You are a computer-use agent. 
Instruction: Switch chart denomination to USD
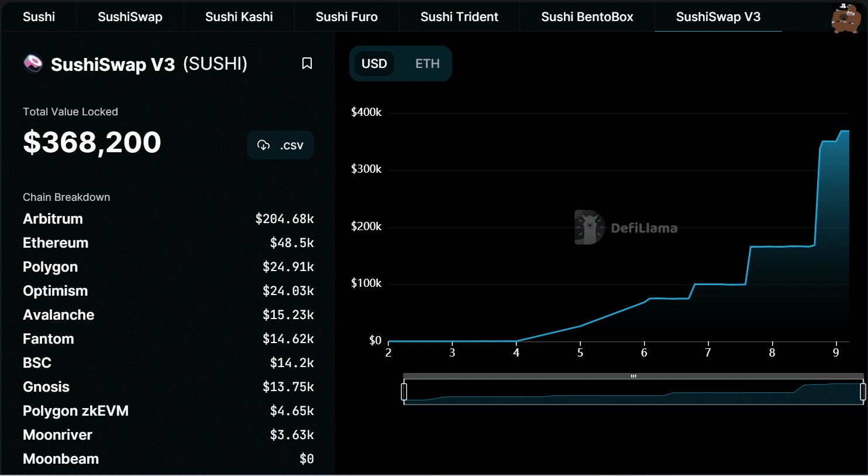(374, 64)
